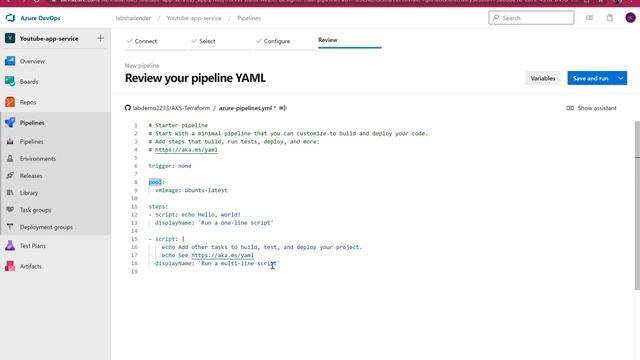Viewport: 640px width, 360px height.
Task: Click the 'trigger: none' line in editor
Action: pyautogui.click(x=170, y=166)
